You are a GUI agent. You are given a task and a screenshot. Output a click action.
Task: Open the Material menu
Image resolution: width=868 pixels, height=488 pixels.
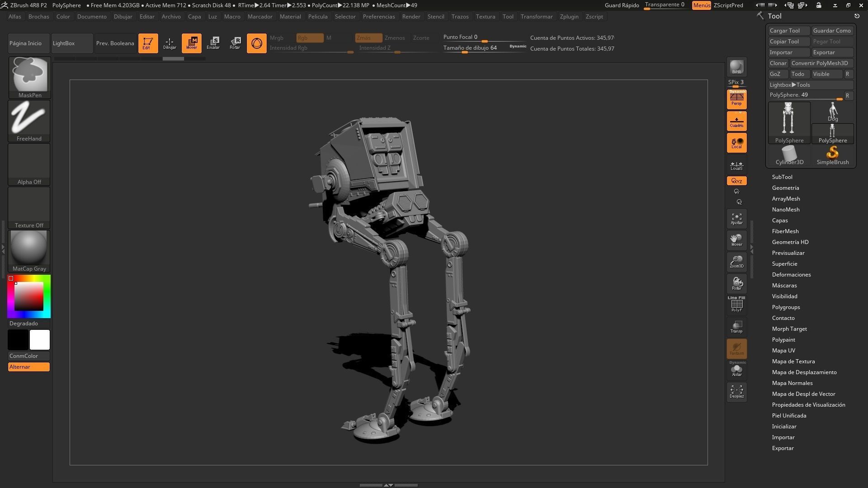click(x=290, y=17)
